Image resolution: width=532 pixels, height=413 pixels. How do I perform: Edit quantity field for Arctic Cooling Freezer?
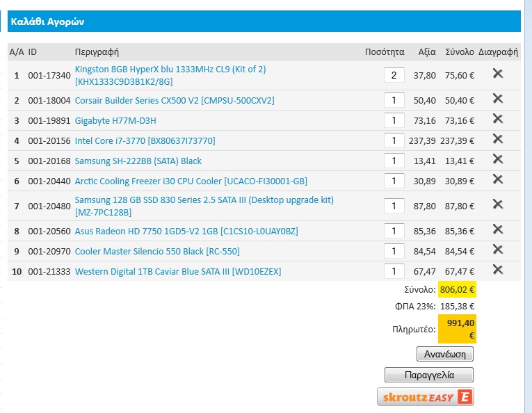pos(394,181)
